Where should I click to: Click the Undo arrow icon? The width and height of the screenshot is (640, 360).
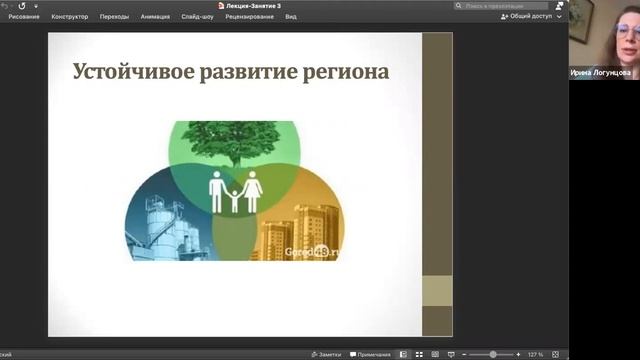tap(4, 6)
